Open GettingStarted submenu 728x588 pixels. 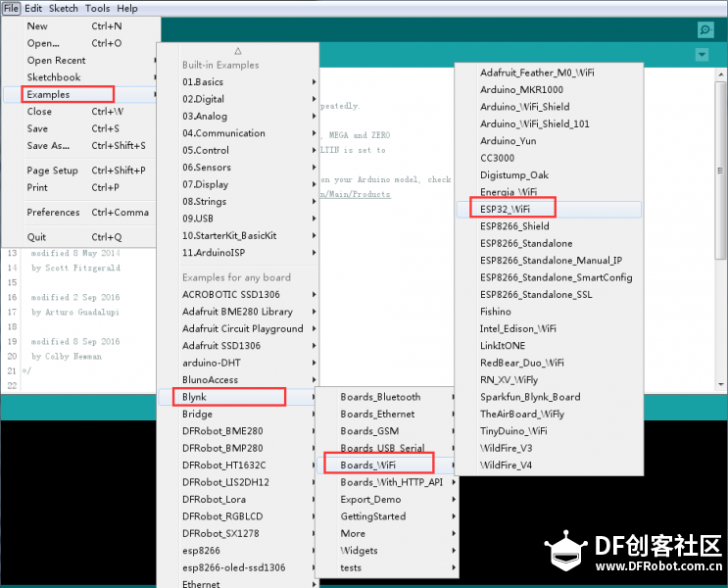[x=386, y=516]
